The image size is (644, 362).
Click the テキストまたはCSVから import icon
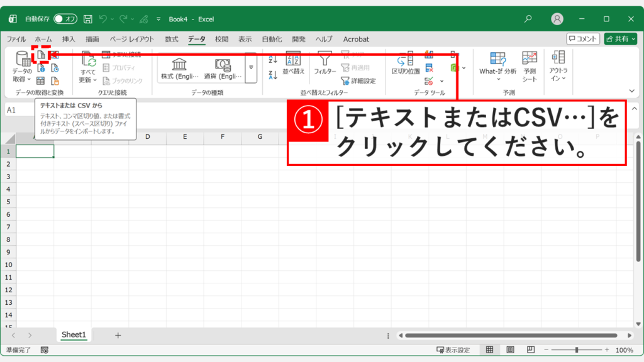point(40,54)
